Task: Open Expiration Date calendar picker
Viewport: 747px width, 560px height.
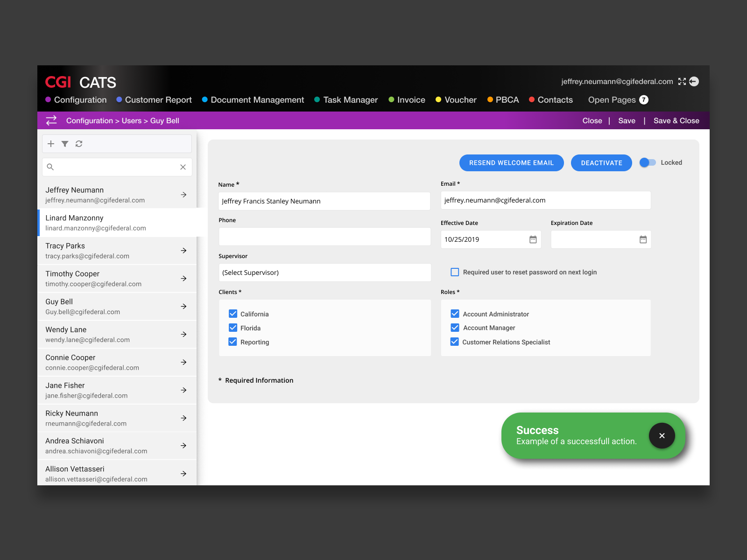Action: point(643,239)
